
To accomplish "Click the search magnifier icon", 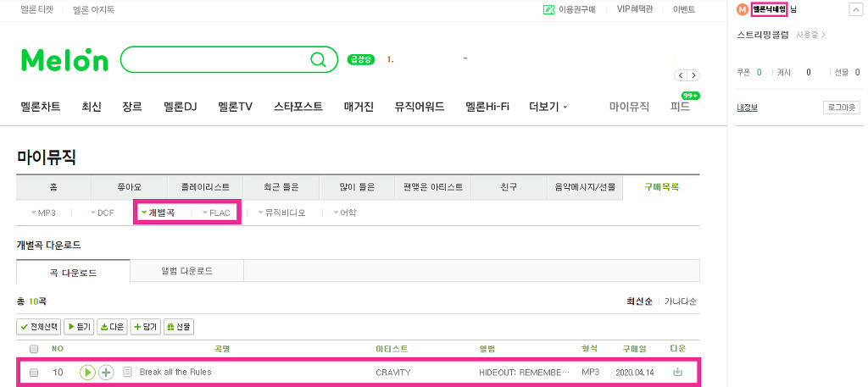I will point(318,59).
